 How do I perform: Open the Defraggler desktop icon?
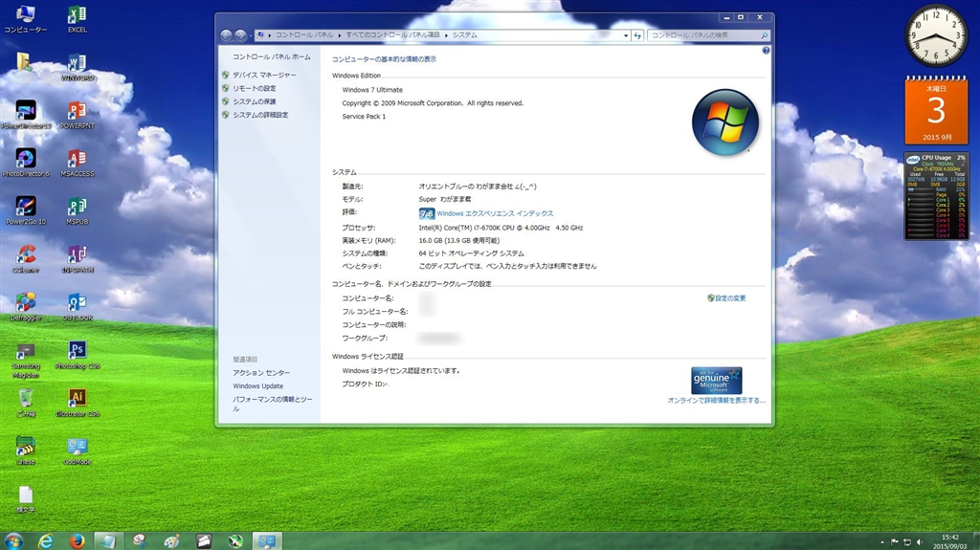pyautogui.click(x=26, y=307)
